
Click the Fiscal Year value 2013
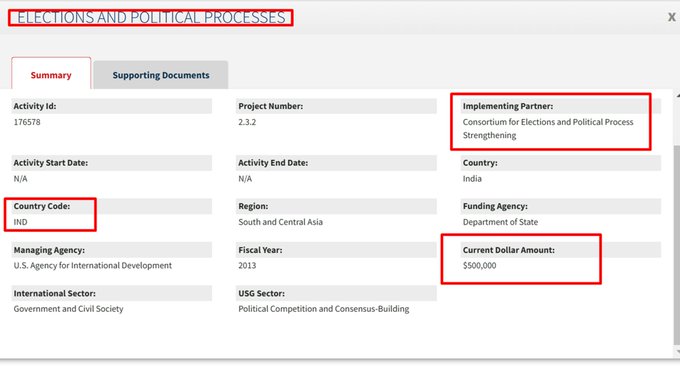click(247, 265)
